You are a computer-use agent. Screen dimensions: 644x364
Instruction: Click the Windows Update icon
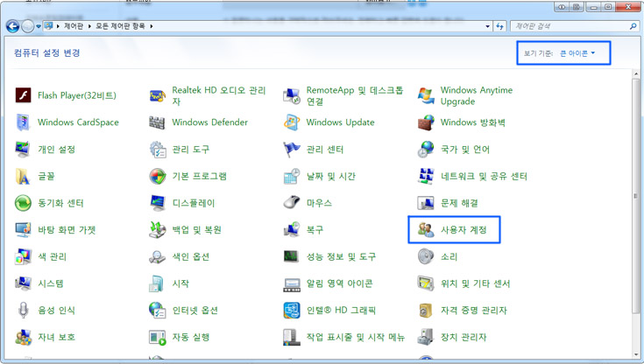292,122
